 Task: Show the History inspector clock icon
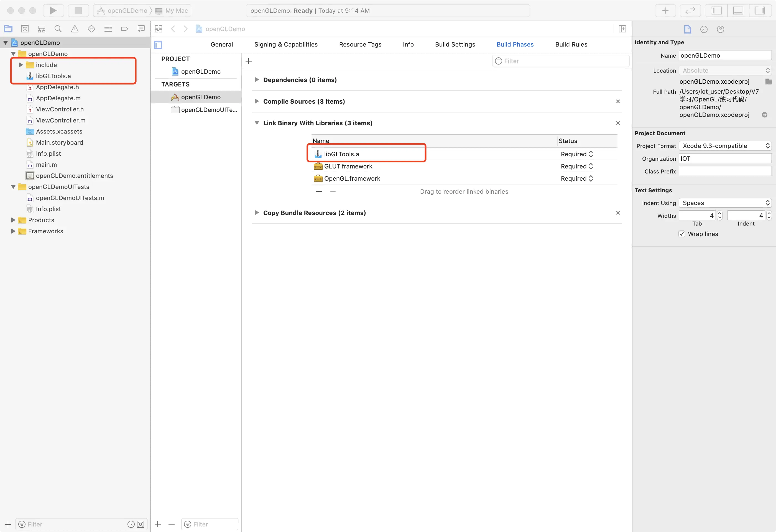click(704, 29)
